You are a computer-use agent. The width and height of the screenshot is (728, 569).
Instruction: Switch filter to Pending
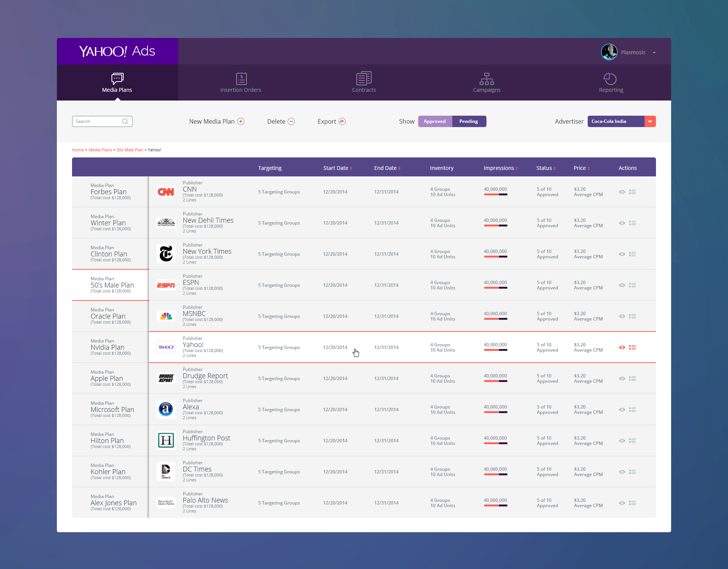point(469,121)
